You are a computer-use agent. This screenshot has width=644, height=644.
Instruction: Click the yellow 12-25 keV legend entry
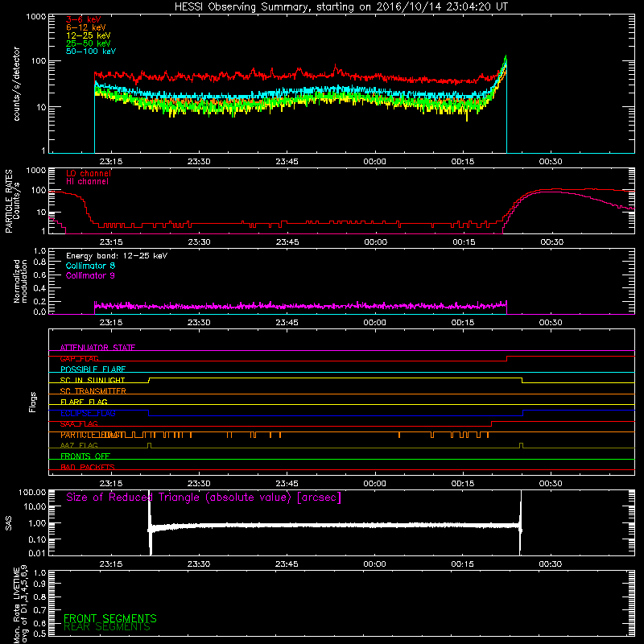[x=89, y=35]
